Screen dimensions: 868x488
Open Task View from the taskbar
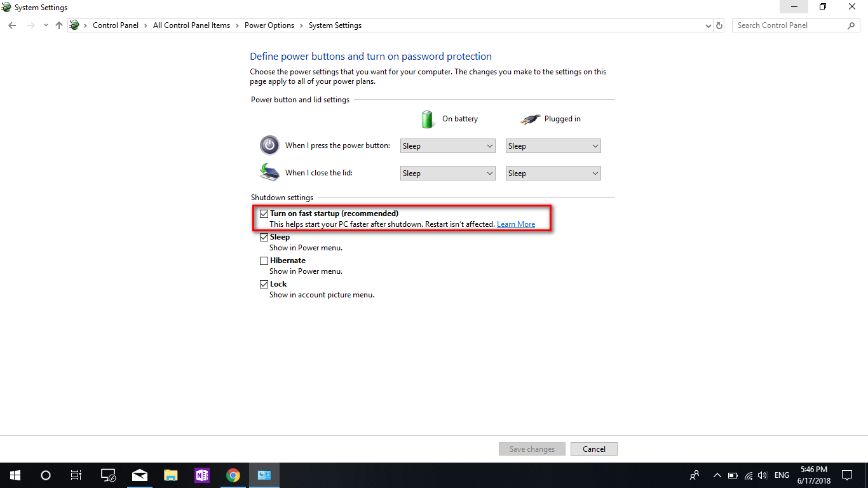click(x=76, y=475)
